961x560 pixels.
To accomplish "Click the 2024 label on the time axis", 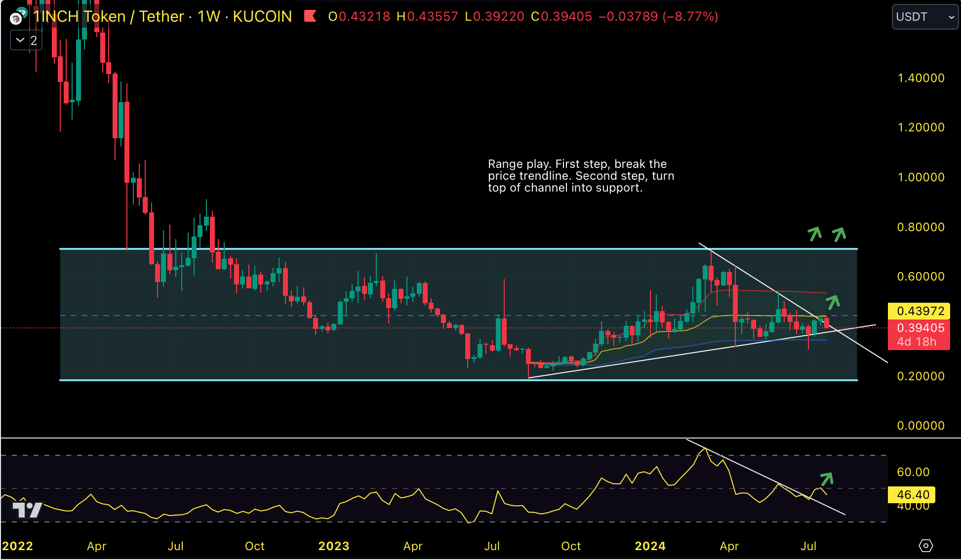I will [x=650, y=546].
